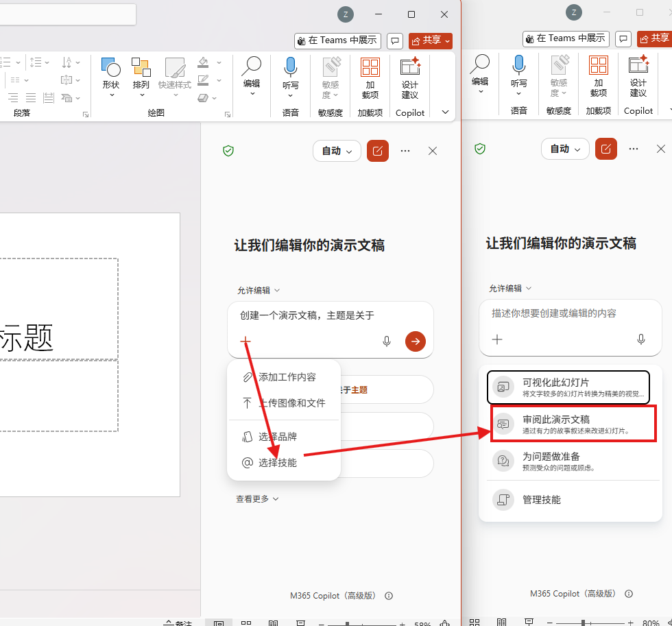Expand 自动 dropdown in plus-menu window
This screenshot has height=626, width=672.
click(337, 151)
